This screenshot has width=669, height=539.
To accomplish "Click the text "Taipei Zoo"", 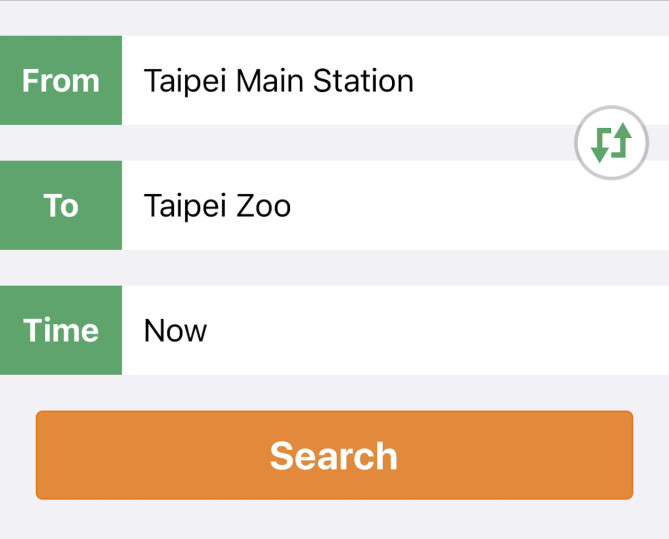I will pyautogui.click(x=217, y=205).
